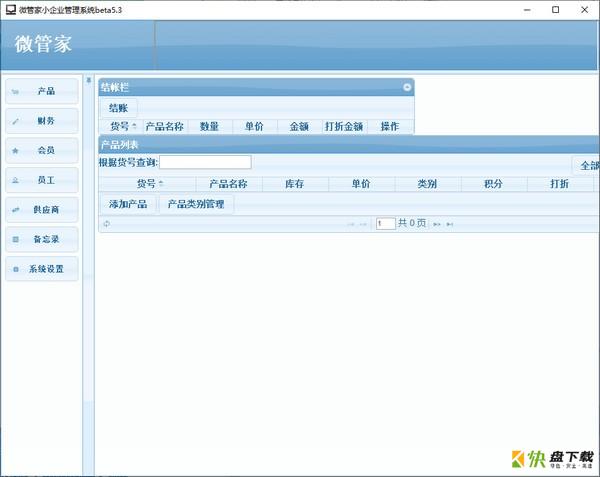Screen dimensions: 600x477
Task: Click the 添加产品 button
Action: pyautogui.click(x=128, y=204)
